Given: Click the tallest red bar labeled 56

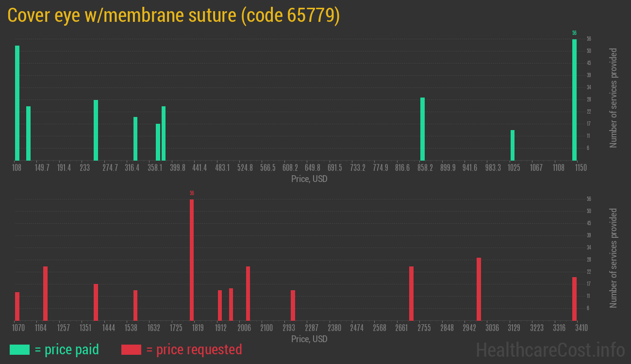Looking at the screenshot, I should tap(192, 260).
